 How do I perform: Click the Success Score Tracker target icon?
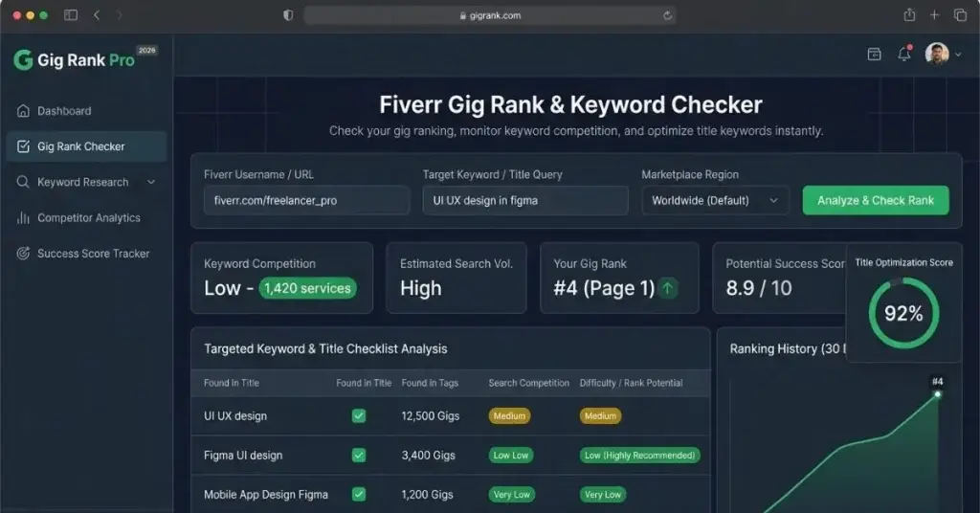point(23,253)
